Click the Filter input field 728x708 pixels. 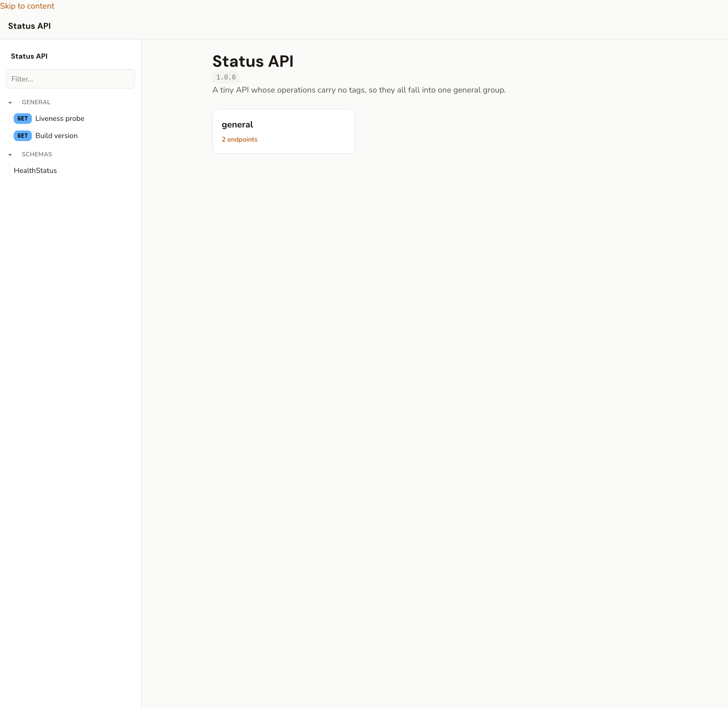(71, 79)
